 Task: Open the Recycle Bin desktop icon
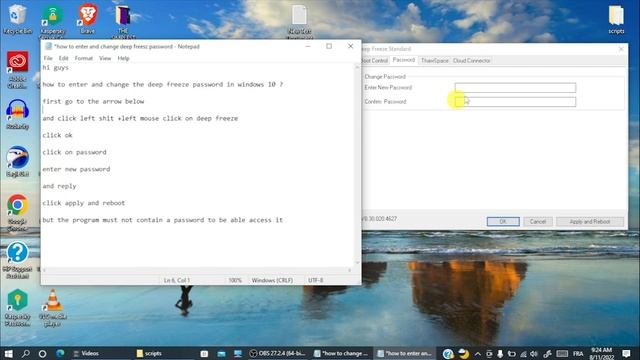coord(17,18)
